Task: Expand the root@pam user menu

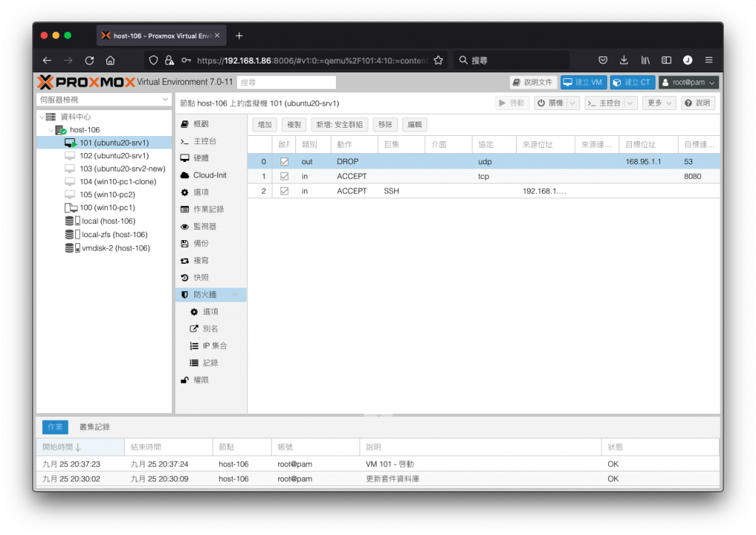Action: tap(689, 83)
